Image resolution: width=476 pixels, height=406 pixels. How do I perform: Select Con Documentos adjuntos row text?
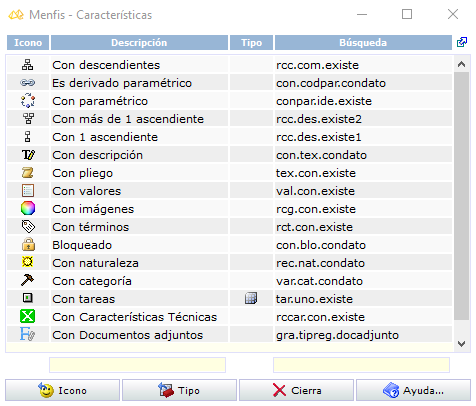coord(128,335)
